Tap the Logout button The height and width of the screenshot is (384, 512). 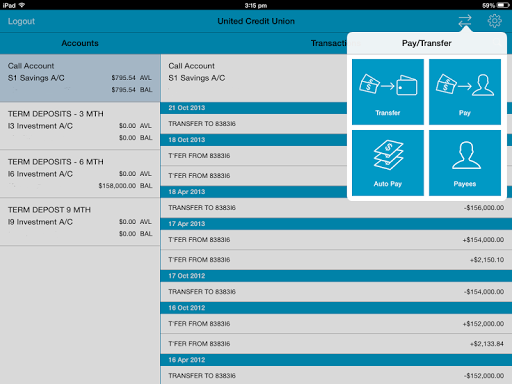coord(21,21)
